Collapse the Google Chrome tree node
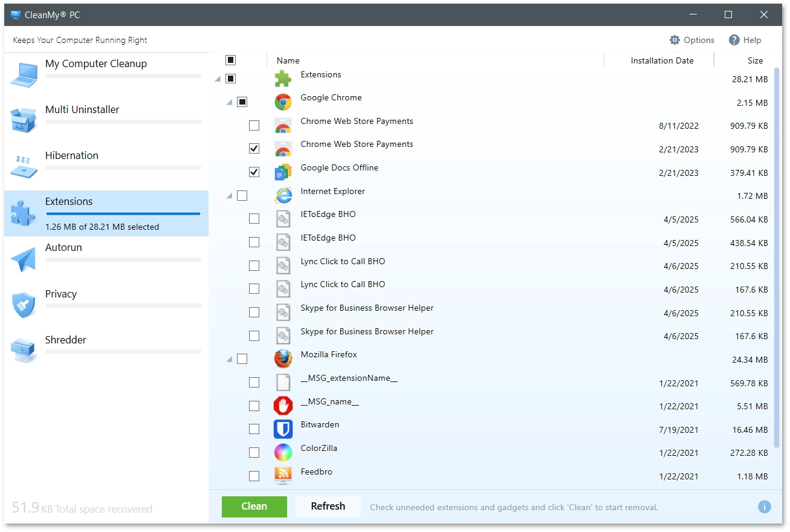 [x=230, y=103]
